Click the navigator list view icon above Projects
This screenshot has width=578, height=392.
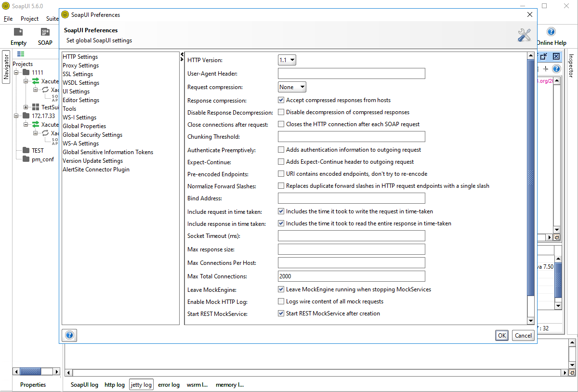coord(21,54)
